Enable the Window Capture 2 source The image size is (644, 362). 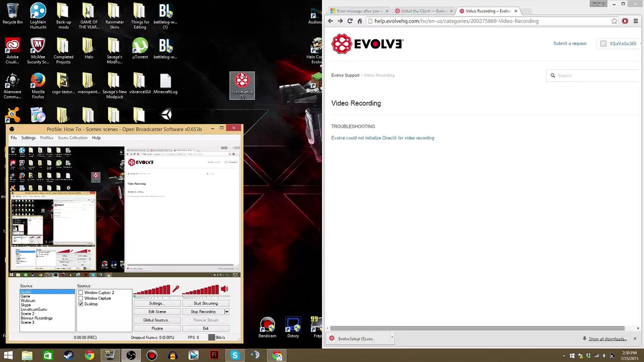click(80, 293)
